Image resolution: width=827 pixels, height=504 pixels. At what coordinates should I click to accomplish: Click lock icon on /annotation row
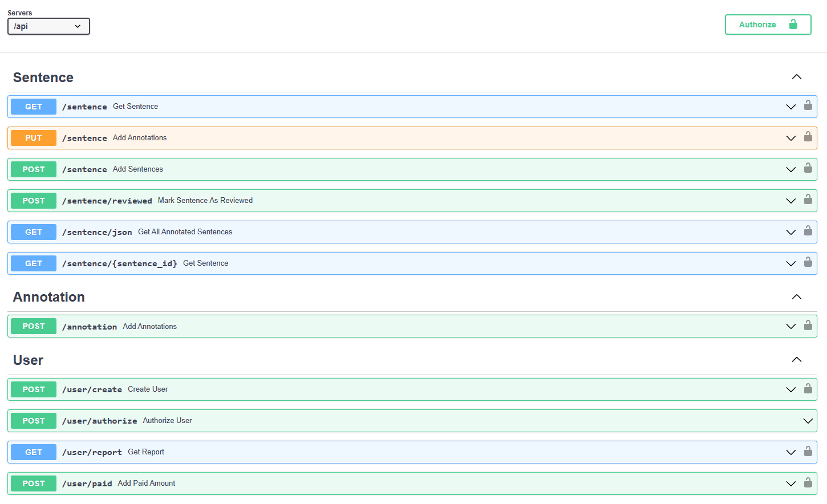(x=808, y=325)
